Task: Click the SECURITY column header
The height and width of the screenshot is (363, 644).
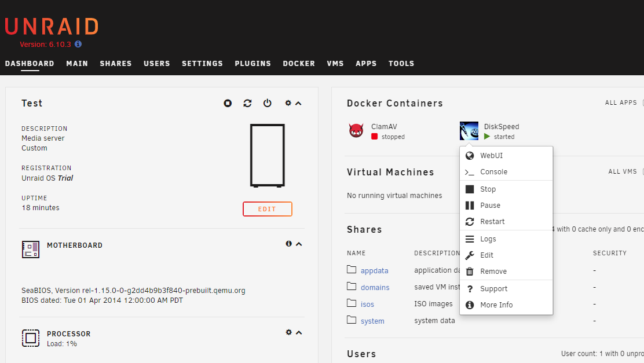Action: pyautogui.click(x=609, y=253)
